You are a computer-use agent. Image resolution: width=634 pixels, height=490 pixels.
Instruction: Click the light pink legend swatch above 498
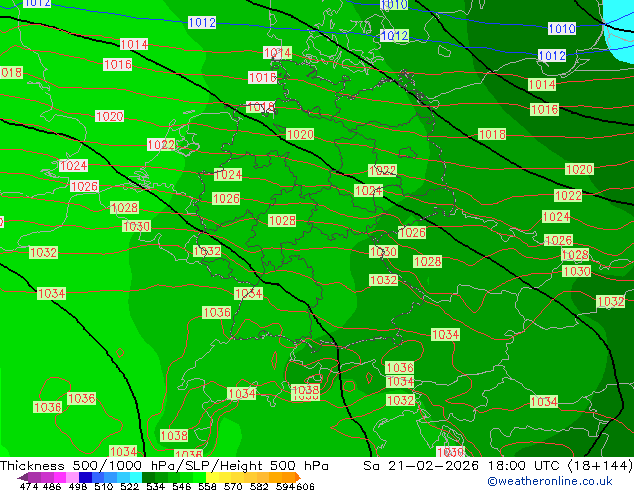click(72, 477)
